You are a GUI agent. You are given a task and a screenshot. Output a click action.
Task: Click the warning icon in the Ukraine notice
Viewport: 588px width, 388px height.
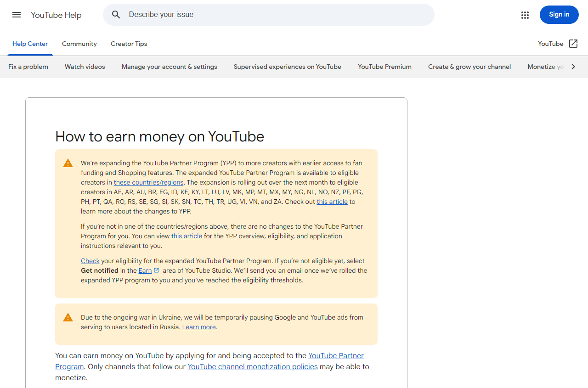coord(68,317)
